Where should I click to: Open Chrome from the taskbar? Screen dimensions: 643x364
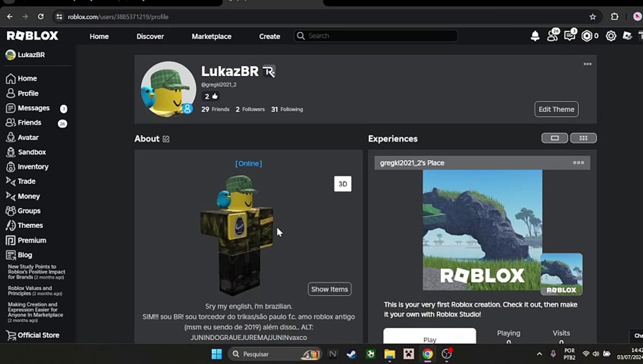[428, 354]
